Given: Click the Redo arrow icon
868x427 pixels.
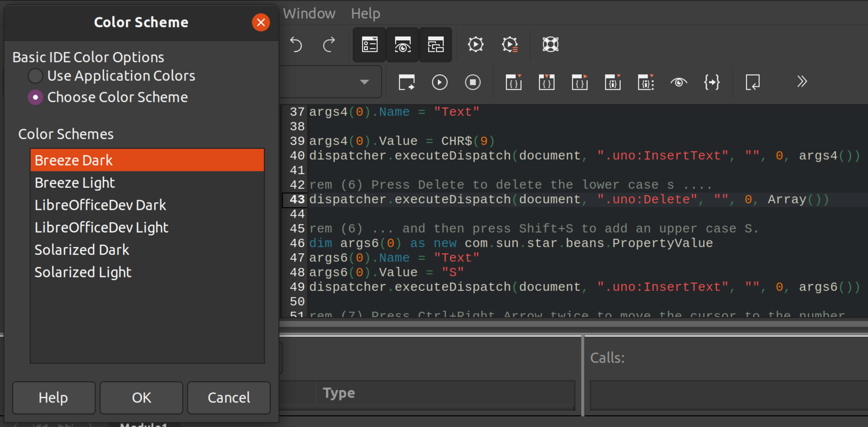Looking at the screenshot, I should [x=329, y=45].
